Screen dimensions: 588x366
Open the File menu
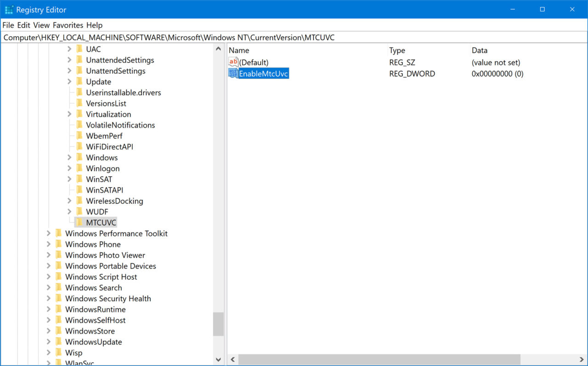click(8, 25)
